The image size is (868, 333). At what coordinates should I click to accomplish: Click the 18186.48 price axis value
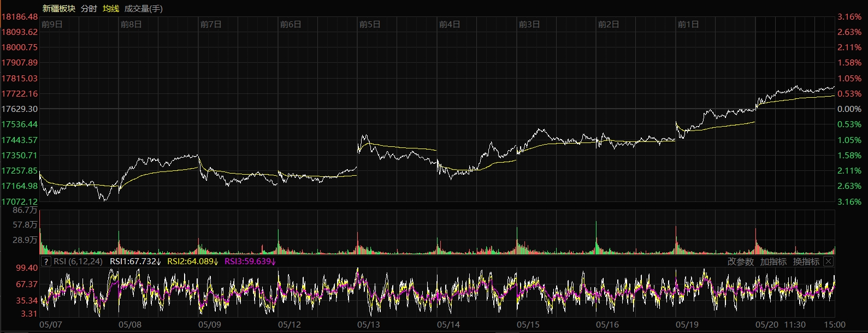[x=19, y=17]
